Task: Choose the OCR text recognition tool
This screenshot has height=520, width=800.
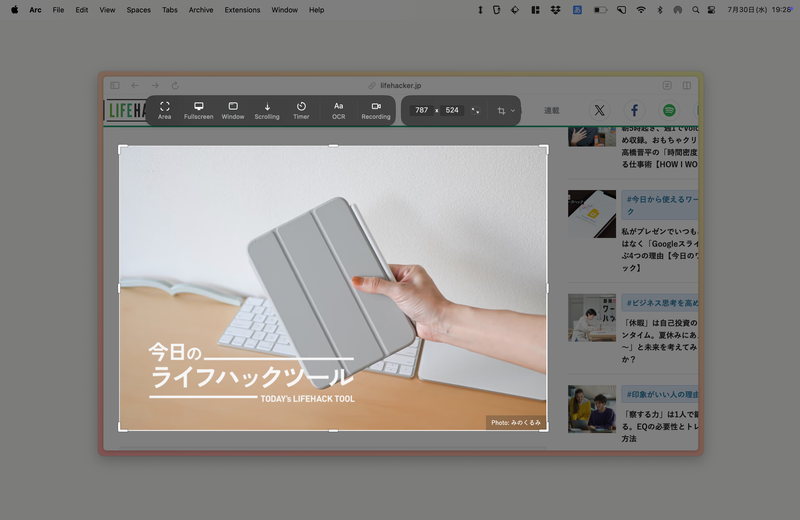Action: (339, 110)
